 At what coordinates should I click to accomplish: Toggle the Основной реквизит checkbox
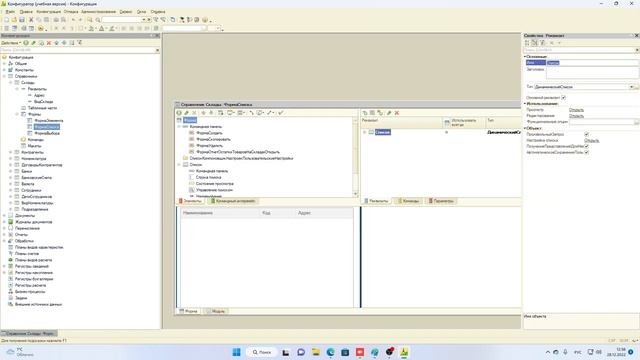[563, 98]
